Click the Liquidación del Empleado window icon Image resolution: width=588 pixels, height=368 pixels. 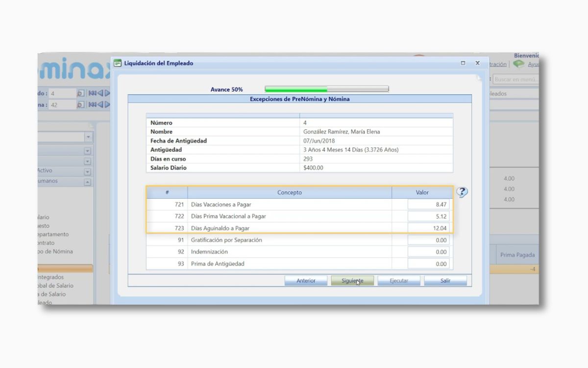coord(118,63)
